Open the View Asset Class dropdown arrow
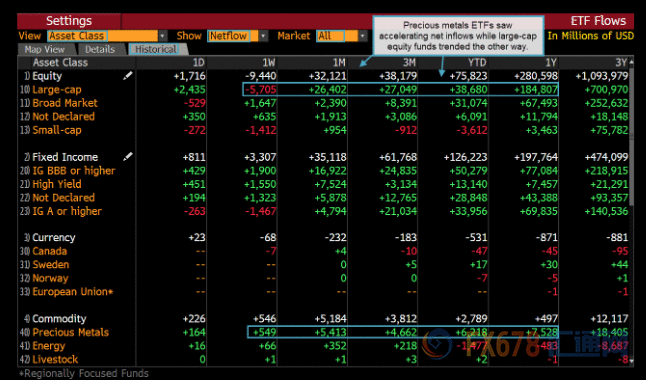 tap(163, 36)
